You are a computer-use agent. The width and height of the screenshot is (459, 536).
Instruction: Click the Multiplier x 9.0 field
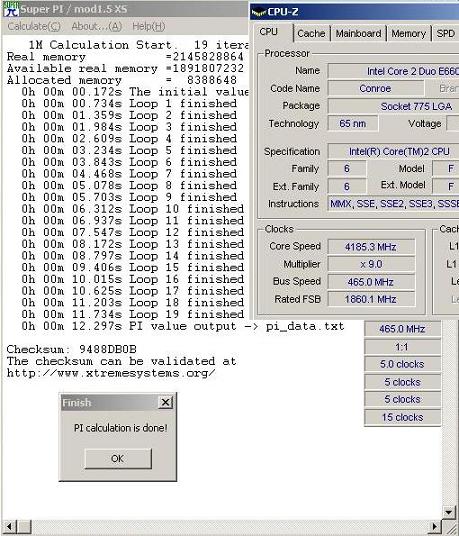coord(371,264)
